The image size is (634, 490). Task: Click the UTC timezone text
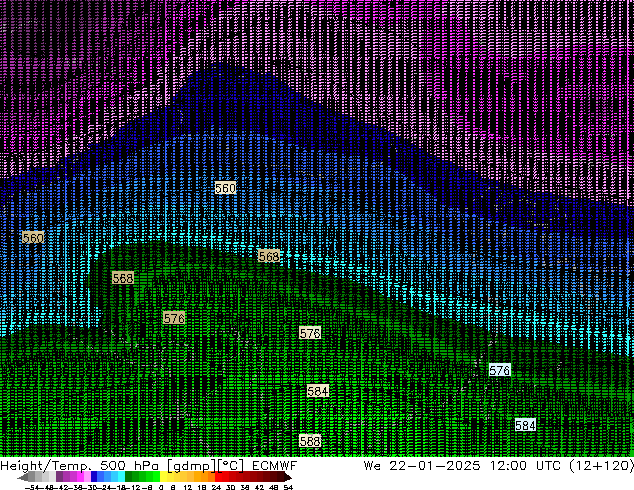[x=548, y=466]
